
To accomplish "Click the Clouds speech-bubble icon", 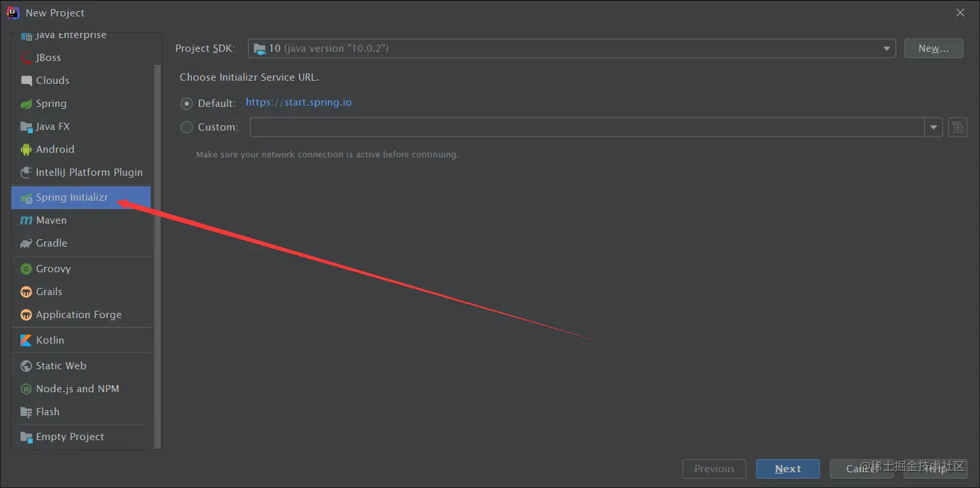I will [26, 81].
